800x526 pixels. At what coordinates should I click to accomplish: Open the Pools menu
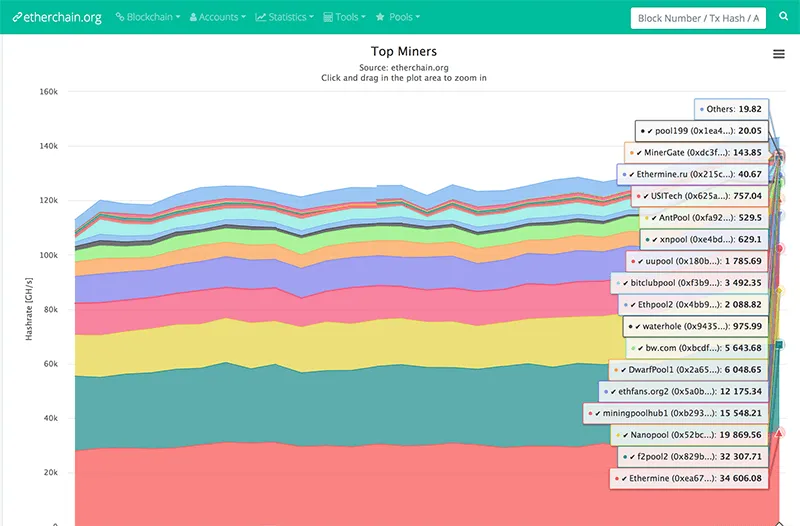[398, 17]
